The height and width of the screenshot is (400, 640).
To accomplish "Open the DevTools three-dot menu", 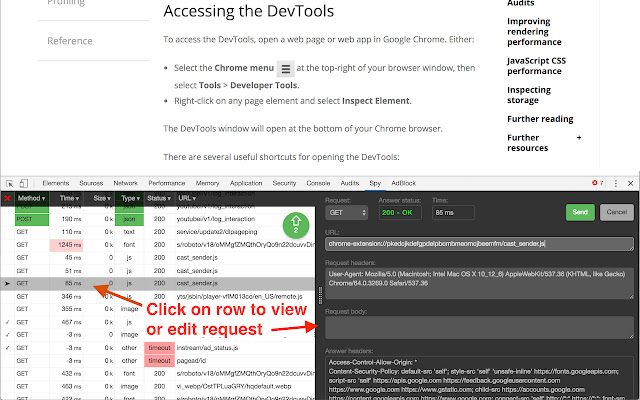I will coord(616,184).
